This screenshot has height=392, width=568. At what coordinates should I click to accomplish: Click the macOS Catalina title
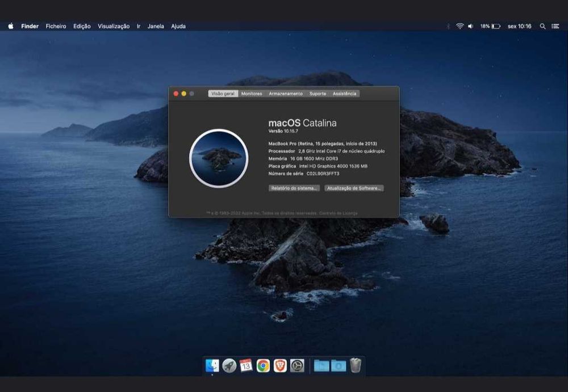point(303,123)
